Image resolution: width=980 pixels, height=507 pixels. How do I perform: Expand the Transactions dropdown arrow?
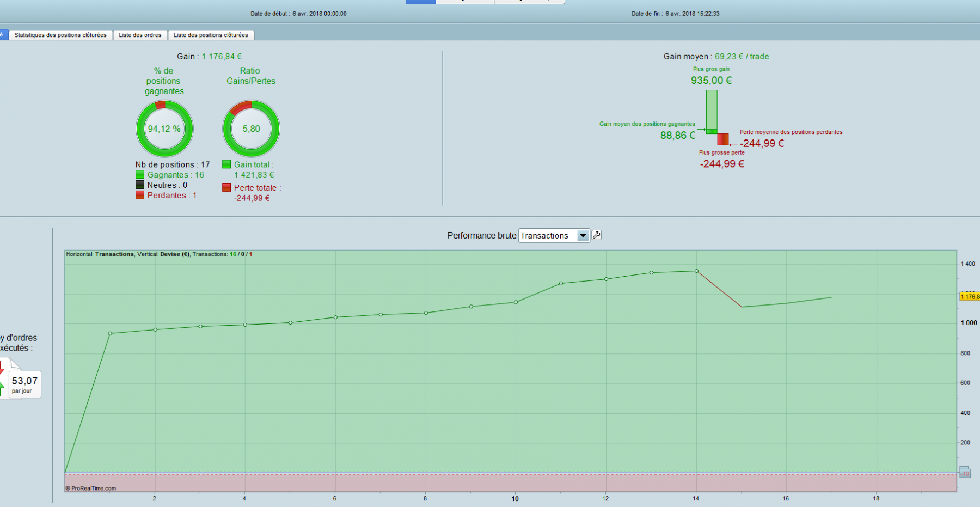point(583,236)
